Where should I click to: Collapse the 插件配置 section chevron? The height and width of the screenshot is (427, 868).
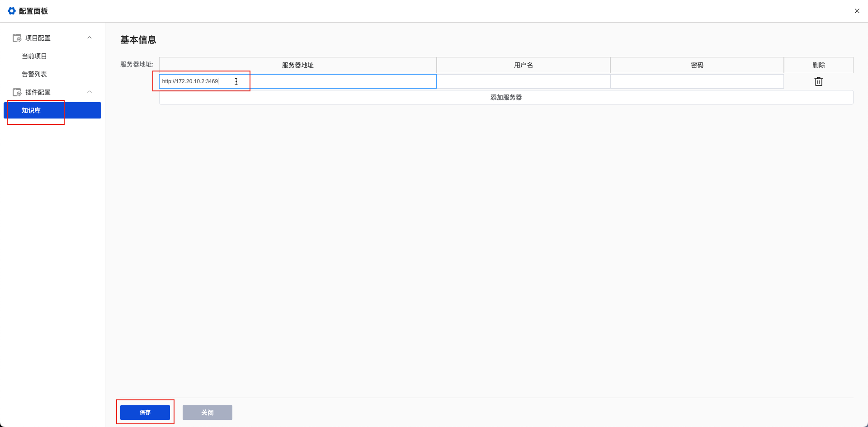tap(90, 92)
